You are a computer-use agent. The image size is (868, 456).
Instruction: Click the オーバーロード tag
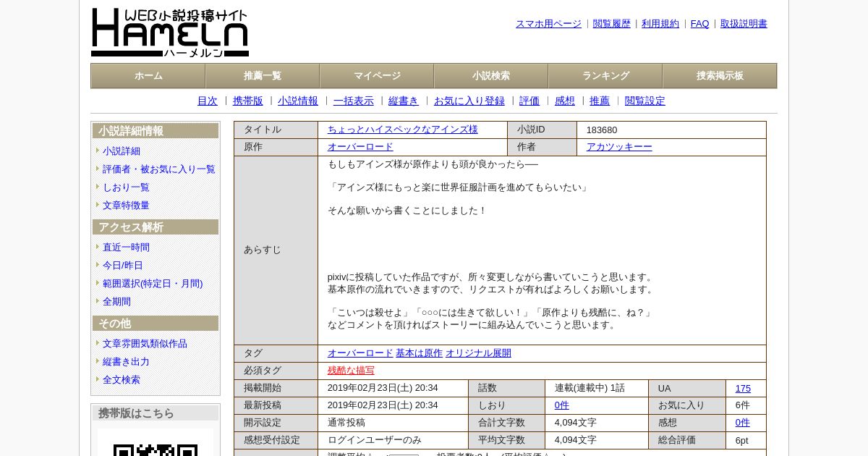coord(360,353)
